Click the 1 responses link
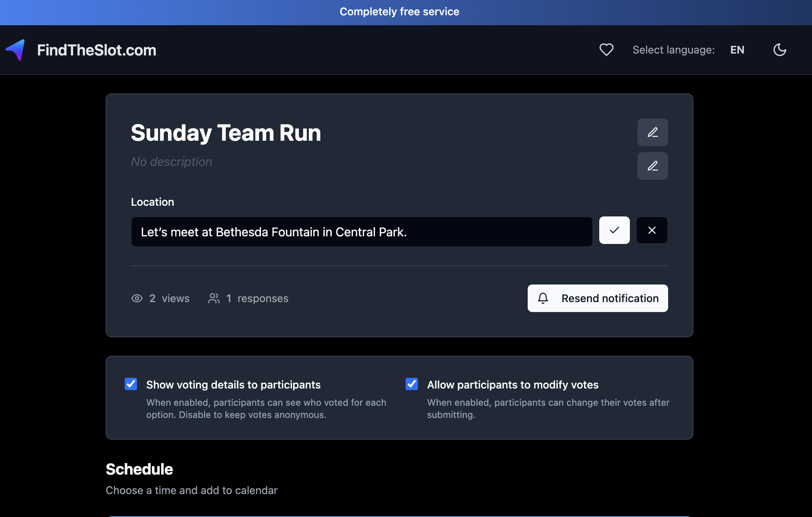The height and width of the screenshot is (517, 812). [x=257, y=298]
